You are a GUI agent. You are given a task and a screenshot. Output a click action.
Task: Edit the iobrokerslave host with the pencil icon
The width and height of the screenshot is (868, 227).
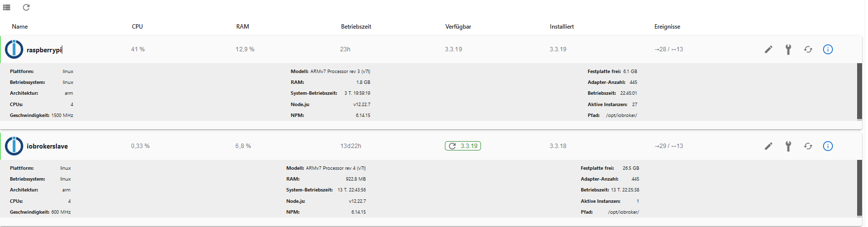(768, 146)
